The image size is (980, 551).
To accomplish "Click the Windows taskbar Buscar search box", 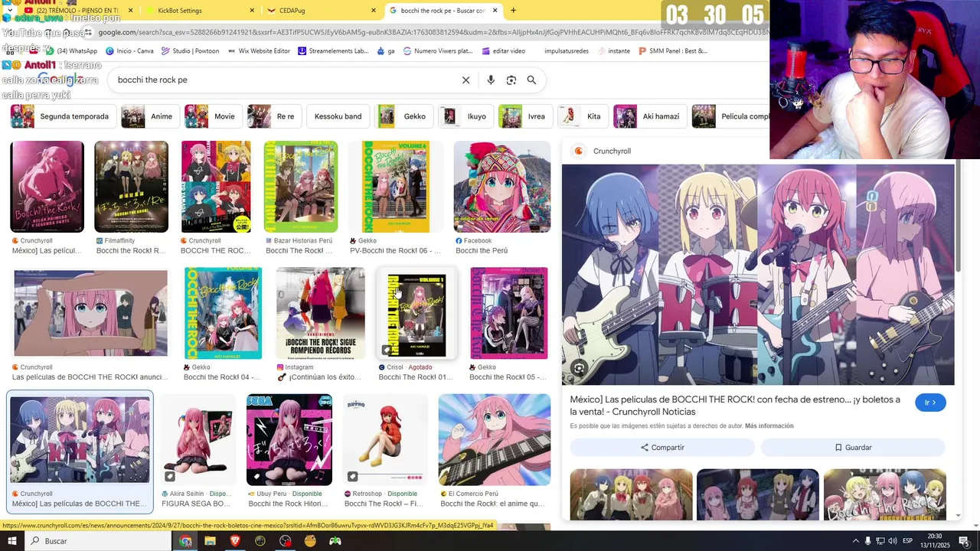I will (100, 541).
